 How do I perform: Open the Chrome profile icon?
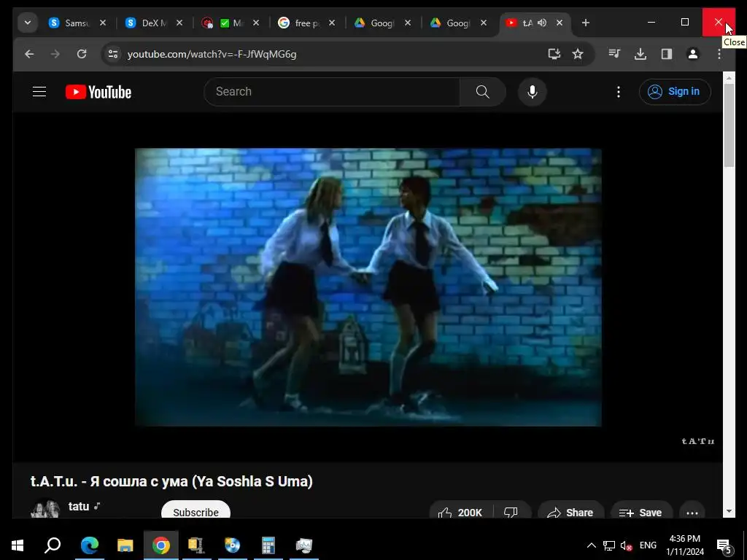point(693,54)
